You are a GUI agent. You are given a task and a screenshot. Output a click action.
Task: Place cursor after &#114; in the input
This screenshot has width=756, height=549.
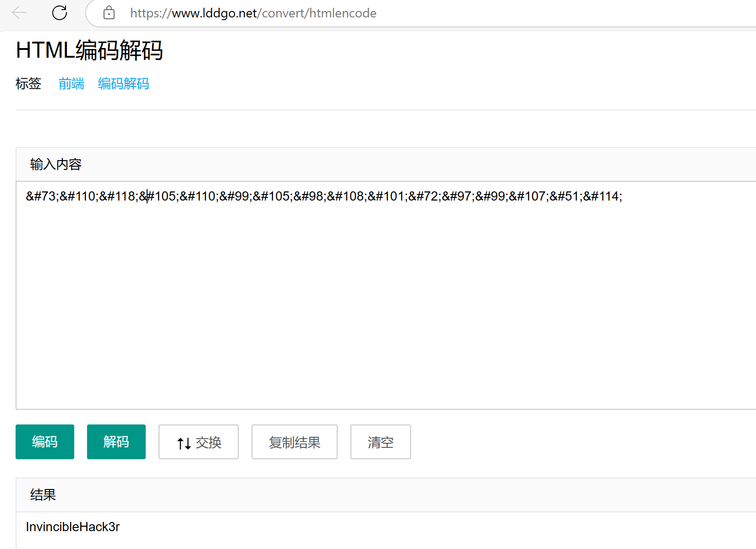point(622,196)
